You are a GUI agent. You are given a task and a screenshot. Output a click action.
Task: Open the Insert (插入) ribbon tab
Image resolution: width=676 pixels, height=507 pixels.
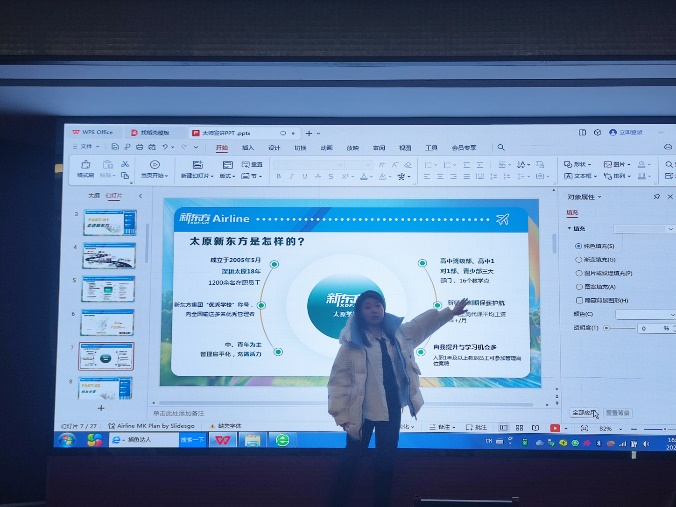pos(247,147)
